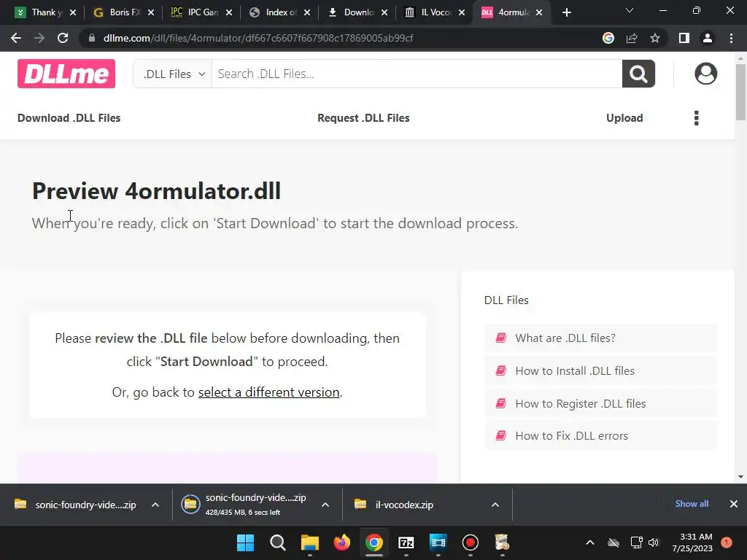Click the page vertical scrollbar thumb

740,91
